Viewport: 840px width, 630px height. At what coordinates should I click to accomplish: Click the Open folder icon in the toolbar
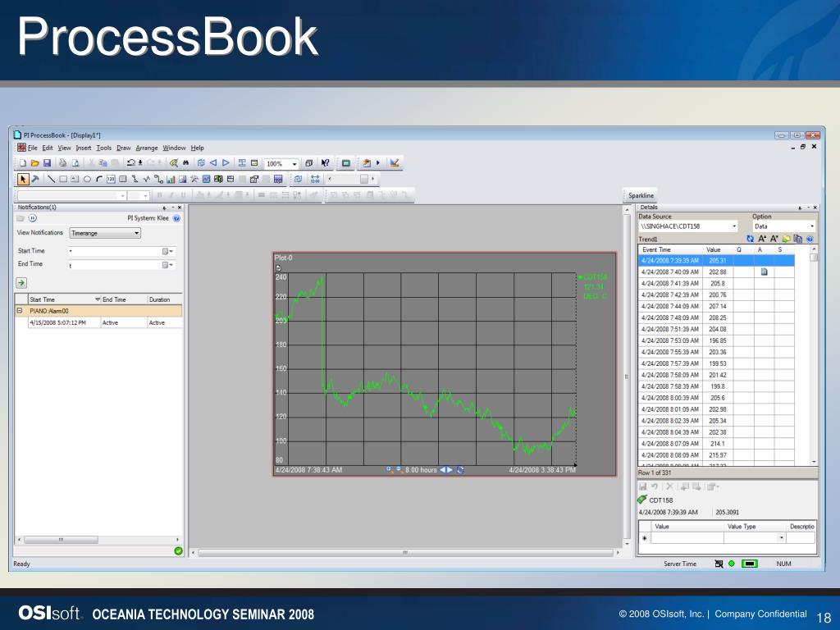click(34, 163)
